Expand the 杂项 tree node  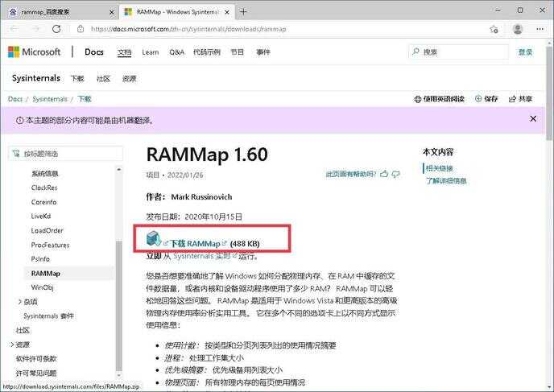click(x=20, y=302)
